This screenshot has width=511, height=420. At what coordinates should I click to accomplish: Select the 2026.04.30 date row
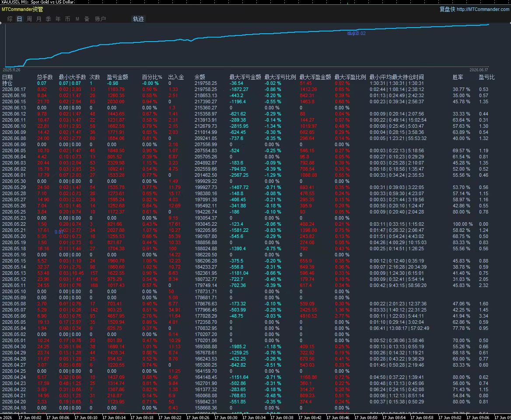coord(14,346)
